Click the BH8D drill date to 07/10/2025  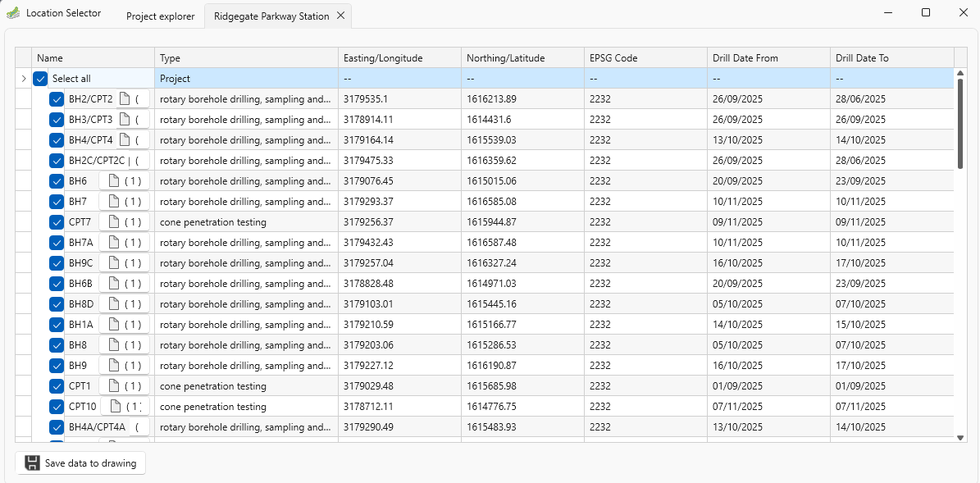(892, 304)
